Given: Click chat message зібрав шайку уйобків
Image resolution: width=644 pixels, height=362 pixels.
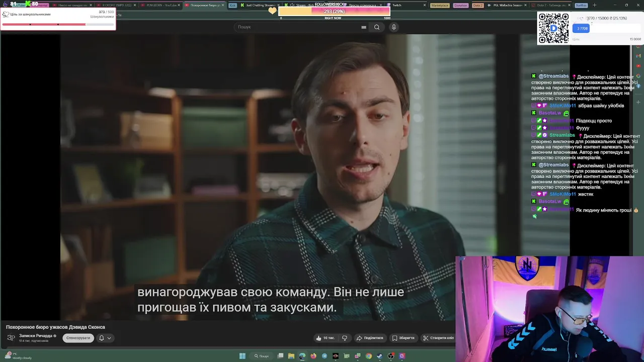Looking at the screenshot, I should pyautogui.click(x=601, y=106).
